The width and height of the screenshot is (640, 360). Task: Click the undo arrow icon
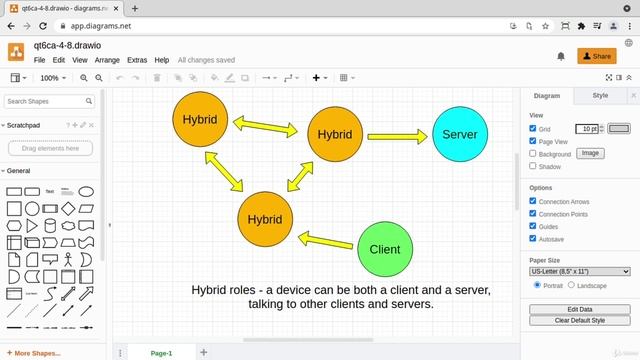[x=120, y=78]
